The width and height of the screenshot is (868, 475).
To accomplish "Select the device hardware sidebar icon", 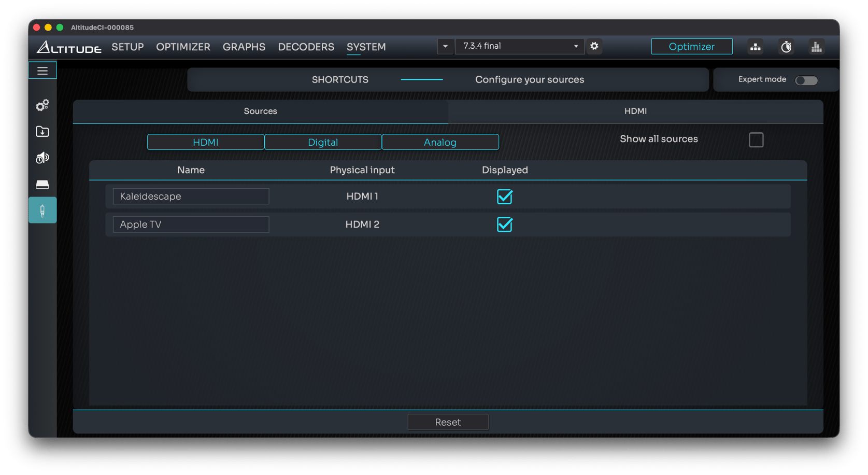I will [42, 184].
